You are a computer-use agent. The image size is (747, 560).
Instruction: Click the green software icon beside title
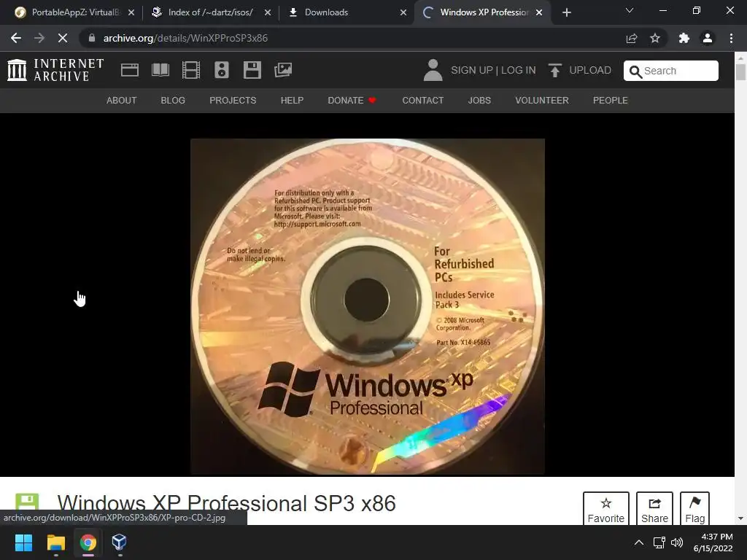coord(27,503)
